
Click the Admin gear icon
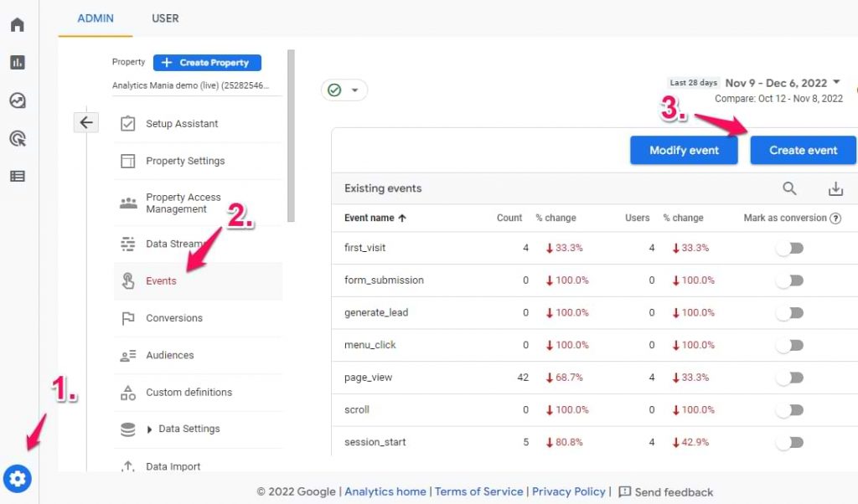point(18,479)
